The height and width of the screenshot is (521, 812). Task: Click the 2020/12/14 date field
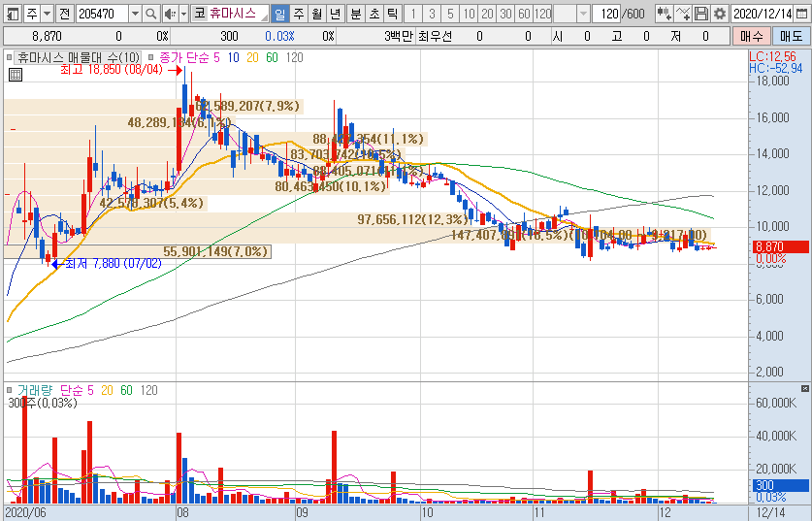pos(763,14)
